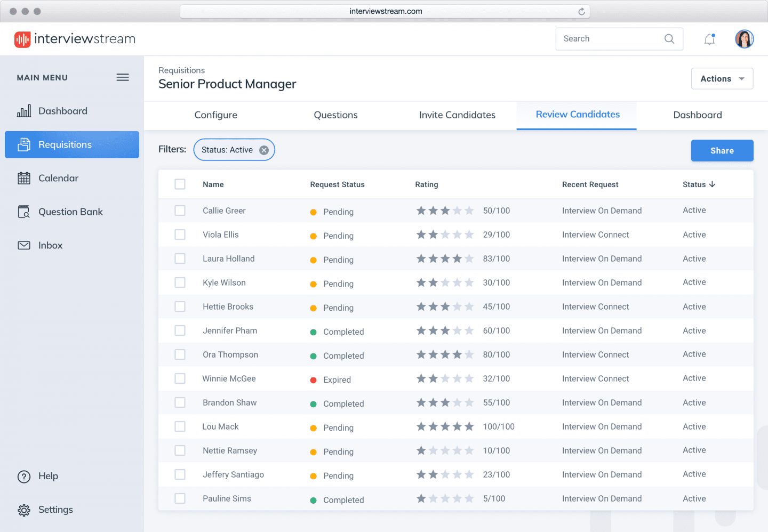Switch to the Invite Candidates tab
The image size is (768, 532).
(457, 115)
